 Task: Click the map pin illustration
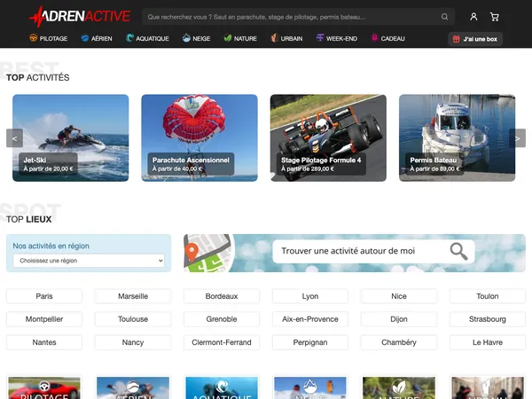[192, 253]
